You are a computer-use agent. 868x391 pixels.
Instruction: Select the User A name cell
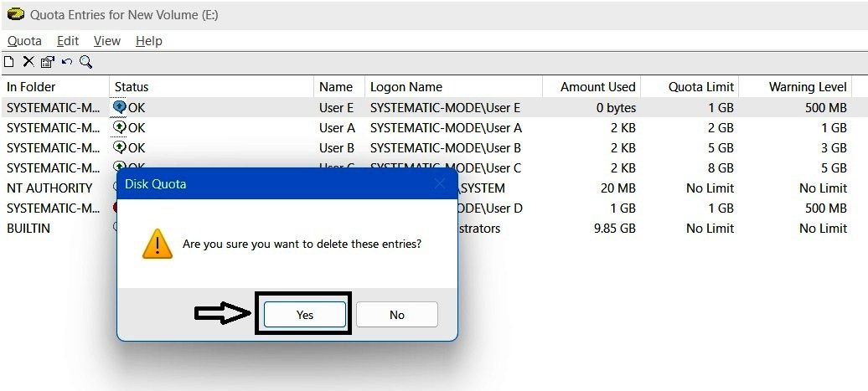(337, 128)
